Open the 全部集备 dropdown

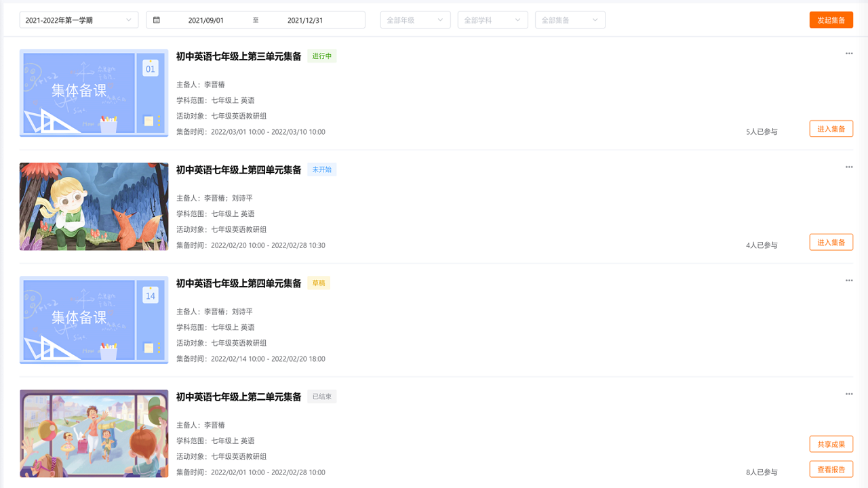click(x=570, y=20)
